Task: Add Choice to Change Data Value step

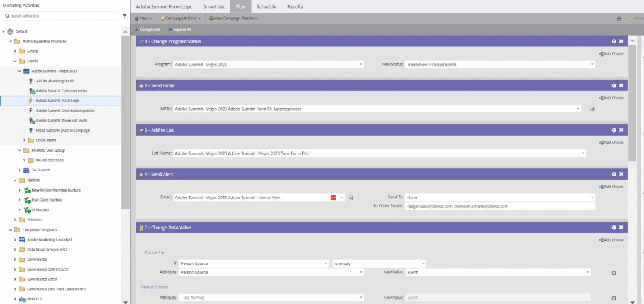Action: [611, 240]
